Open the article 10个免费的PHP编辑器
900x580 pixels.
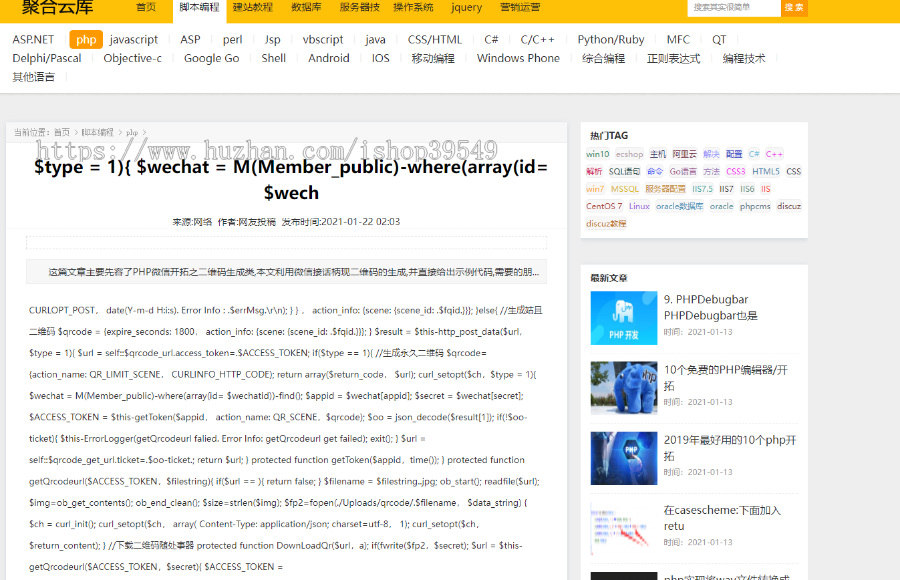click(x=726, y=377)
